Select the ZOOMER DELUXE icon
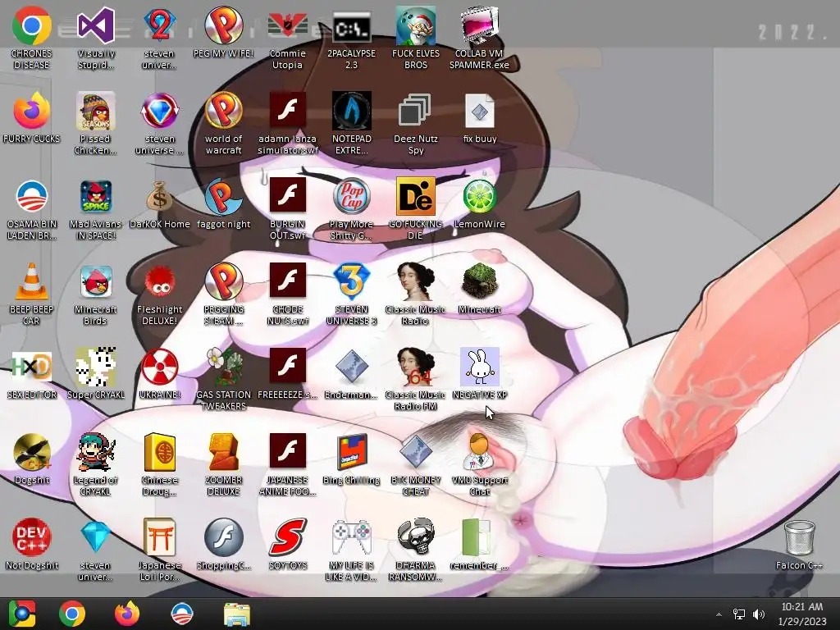 pyautogui.click(x=223, y=452)
